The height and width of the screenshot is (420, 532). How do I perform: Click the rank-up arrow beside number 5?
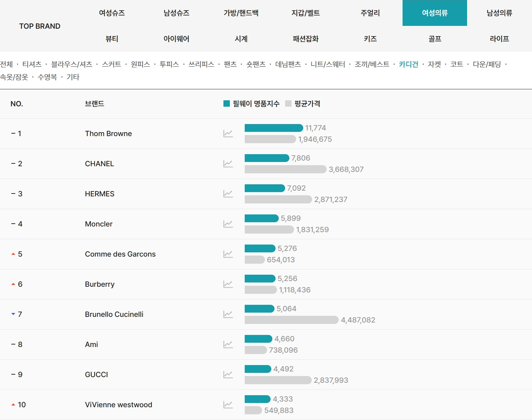13,254
